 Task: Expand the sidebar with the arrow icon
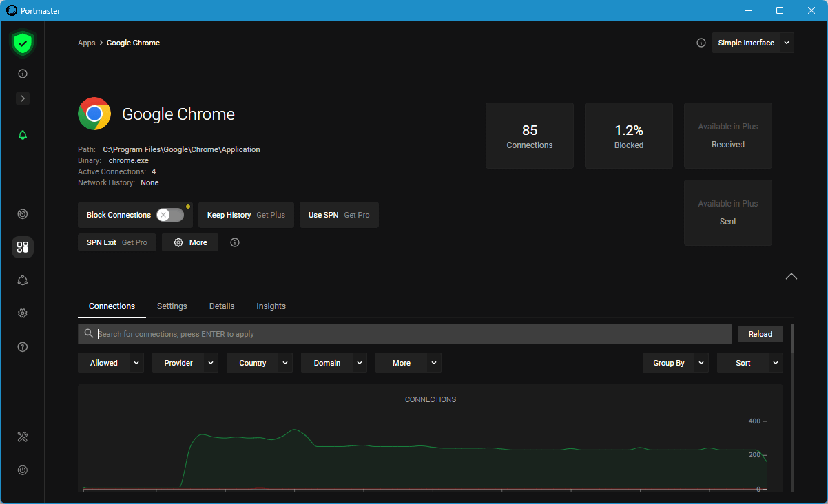[x=23, y=98]
